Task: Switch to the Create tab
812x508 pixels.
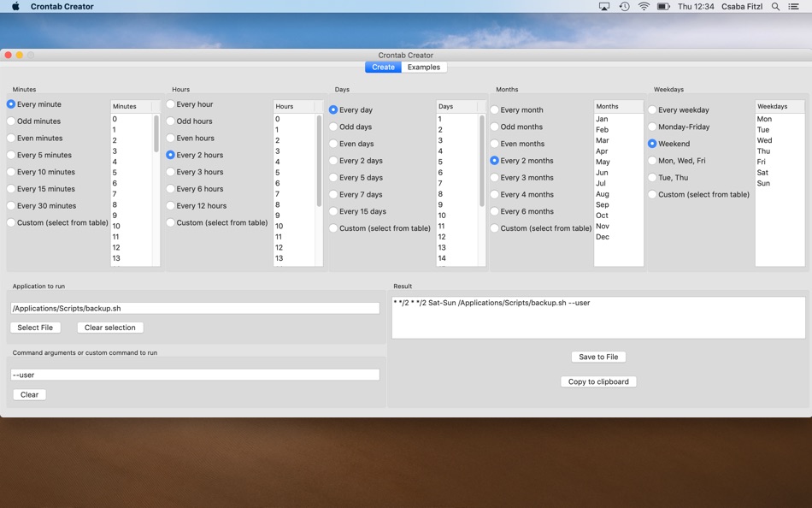Action: click(x=383, y=67)
